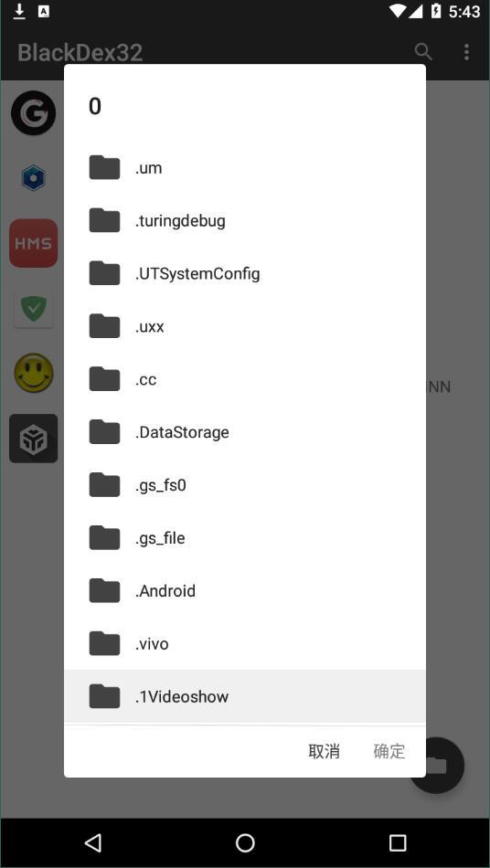This screenshot has height=868, width=490.
Task: Open the .vivo folder
Action: (245, 644)
